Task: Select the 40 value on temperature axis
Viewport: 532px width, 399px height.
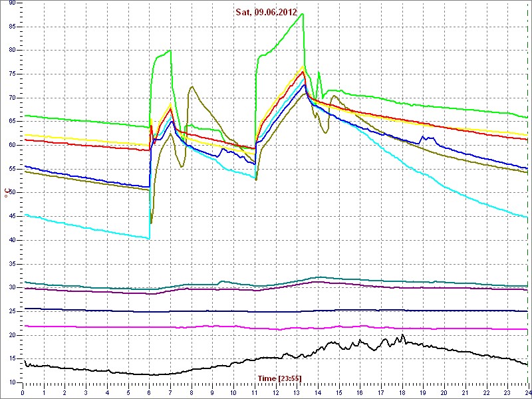Action: pos(13,240)
